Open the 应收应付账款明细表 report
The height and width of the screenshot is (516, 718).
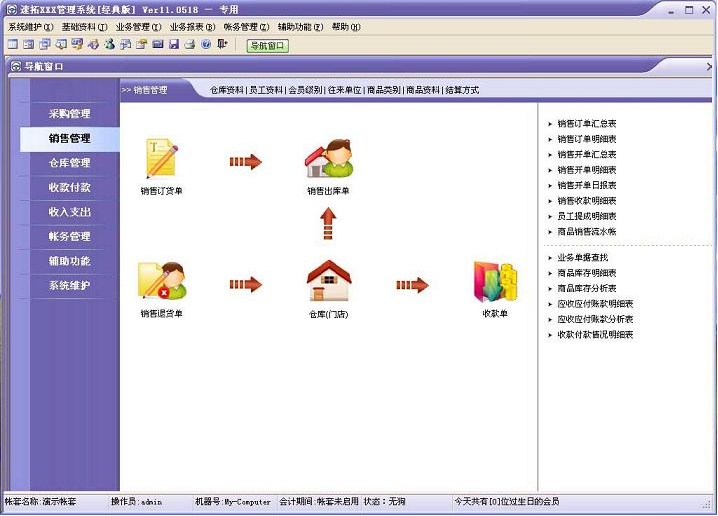(595, 304)
